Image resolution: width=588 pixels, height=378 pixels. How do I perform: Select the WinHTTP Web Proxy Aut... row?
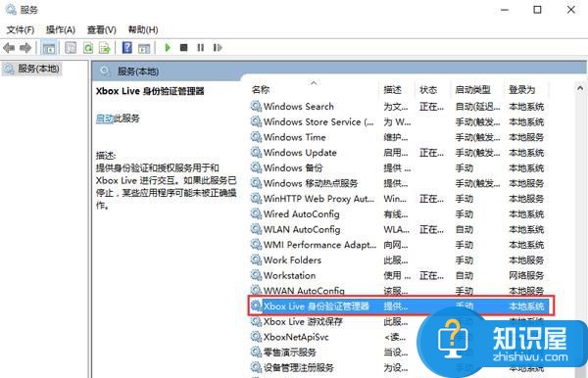399,199
